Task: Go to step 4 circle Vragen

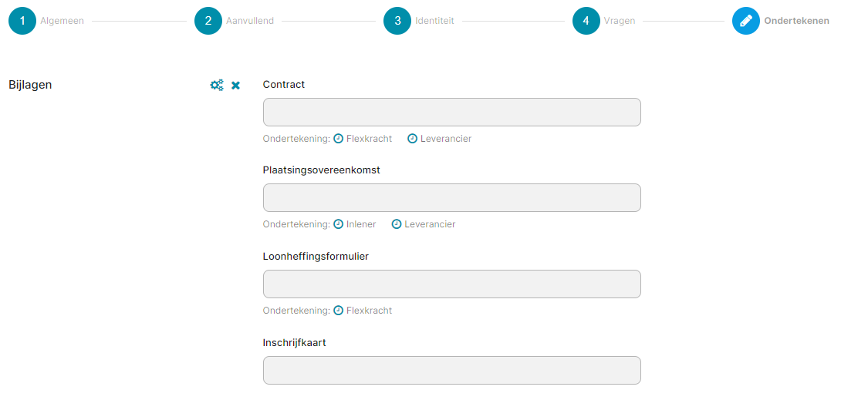Action: coord(586,21)
